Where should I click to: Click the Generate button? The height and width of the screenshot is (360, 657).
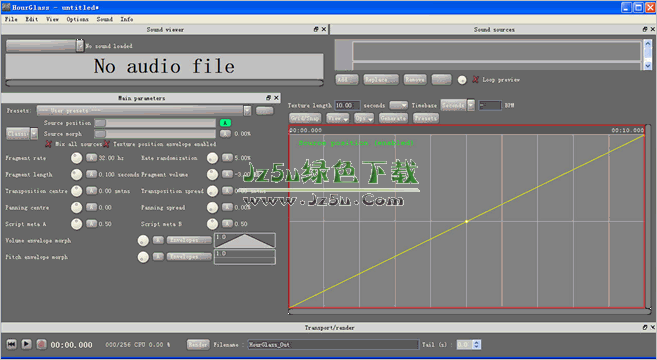[x=393, y=118]
